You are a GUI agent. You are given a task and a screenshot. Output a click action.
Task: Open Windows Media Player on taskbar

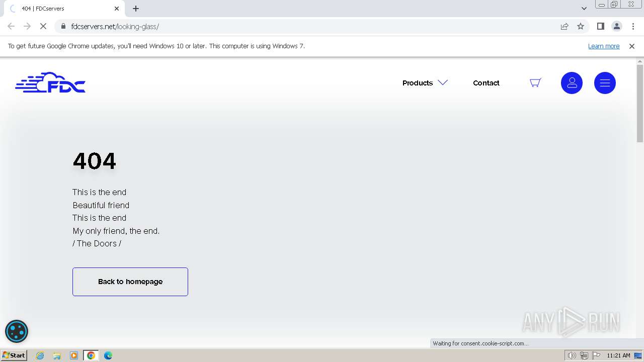pyautogui.click(x=74, y=355)
